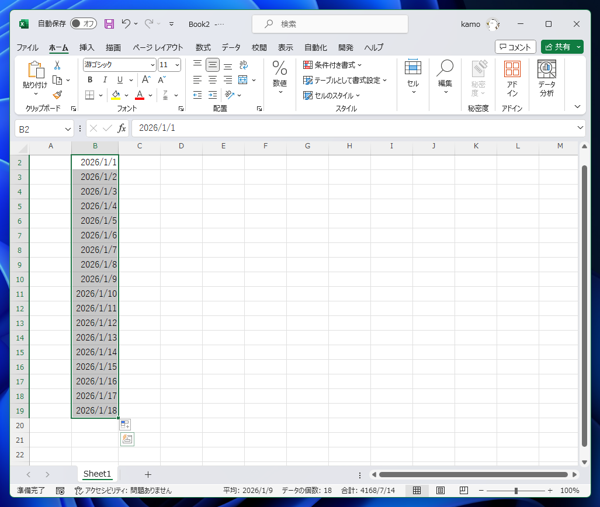Click the Paste clipboard icon
Screen dimensions: 600x507
(36, 70)
